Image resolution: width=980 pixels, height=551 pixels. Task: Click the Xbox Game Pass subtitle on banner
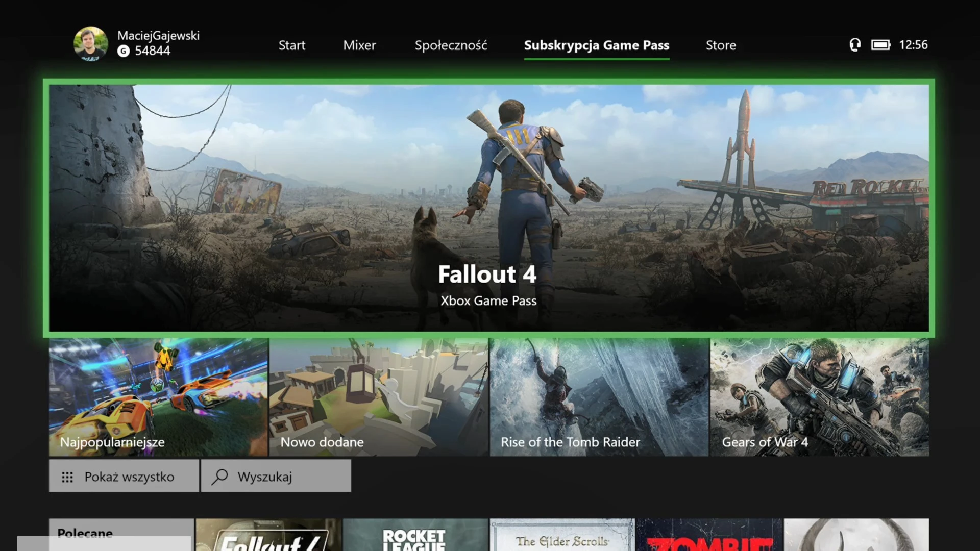coord(488,301)
